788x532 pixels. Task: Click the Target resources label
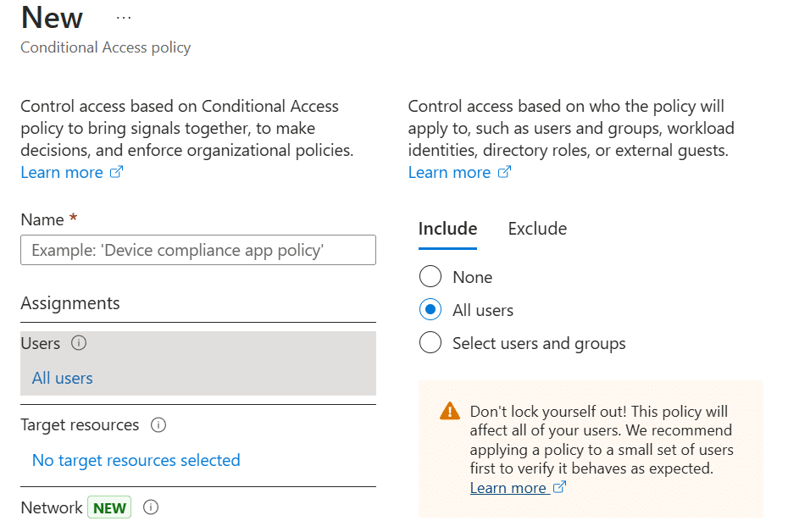[x=80, y=425]
